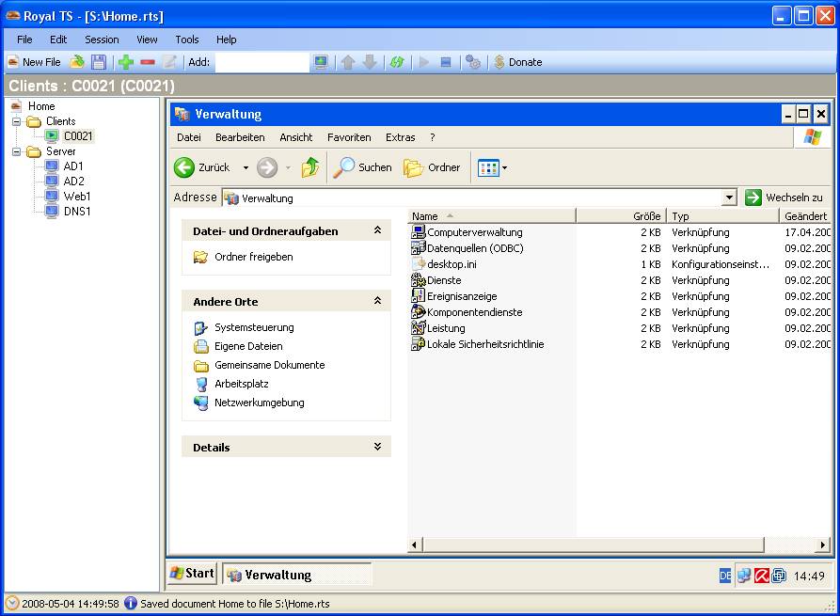Viewport: 840px width, 616px height.
Task: Click the DE language indicator in the tray
Action: 725,576
